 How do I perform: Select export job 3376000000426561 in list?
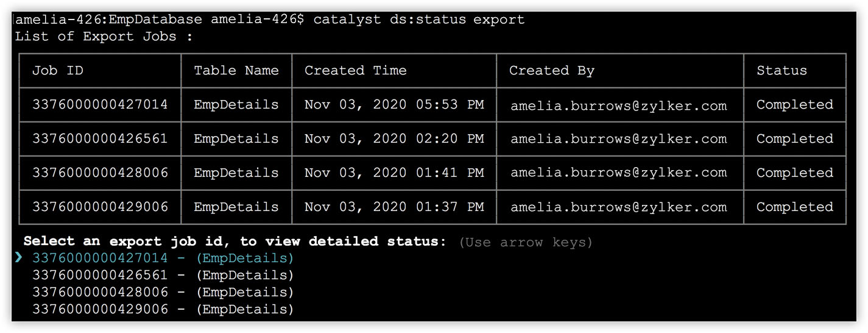tap(163, 275)
